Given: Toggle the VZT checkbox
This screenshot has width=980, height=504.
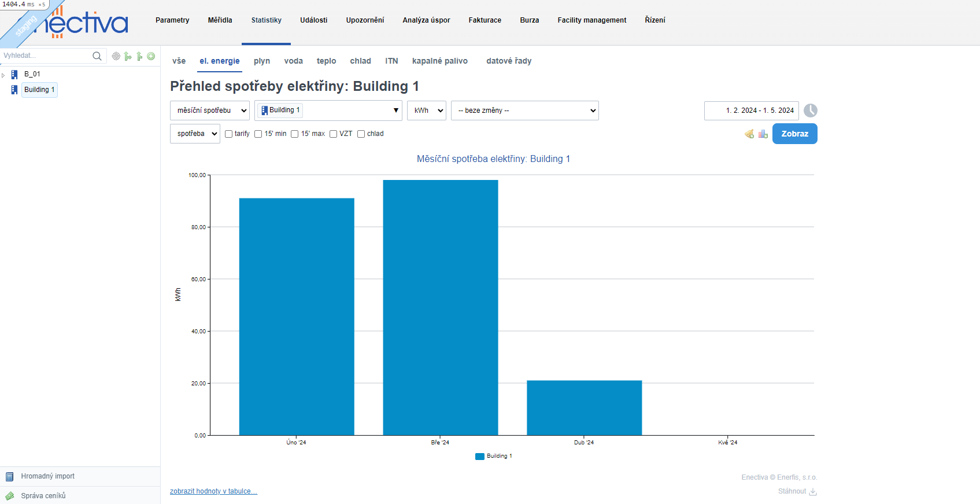Looking at the screenshot, I should point(334,134).
